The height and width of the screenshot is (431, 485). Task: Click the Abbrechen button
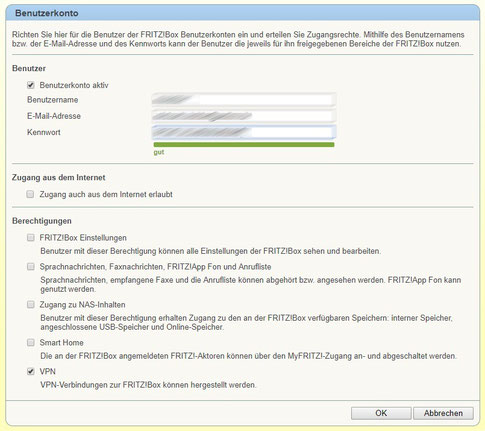(443, 413)
